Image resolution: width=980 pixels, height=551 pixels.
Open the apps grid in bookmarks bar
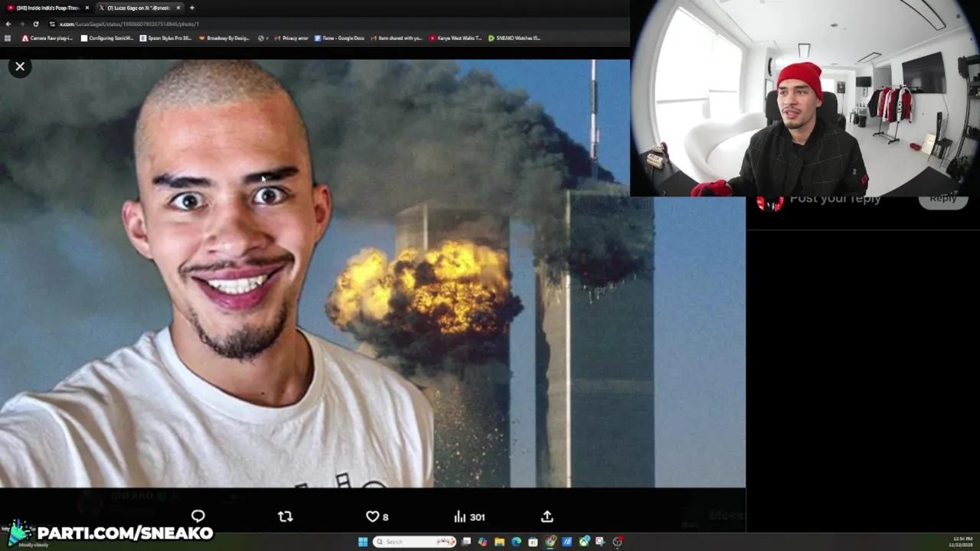[x=8, y=37]
